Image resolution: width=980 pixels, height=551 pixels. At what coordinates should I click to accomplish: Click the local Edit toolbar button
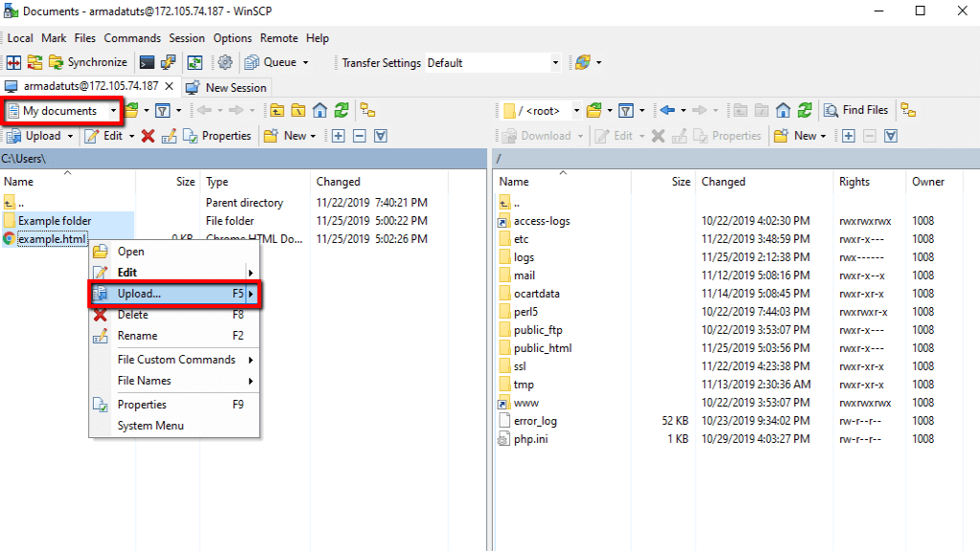click(104, 136)
